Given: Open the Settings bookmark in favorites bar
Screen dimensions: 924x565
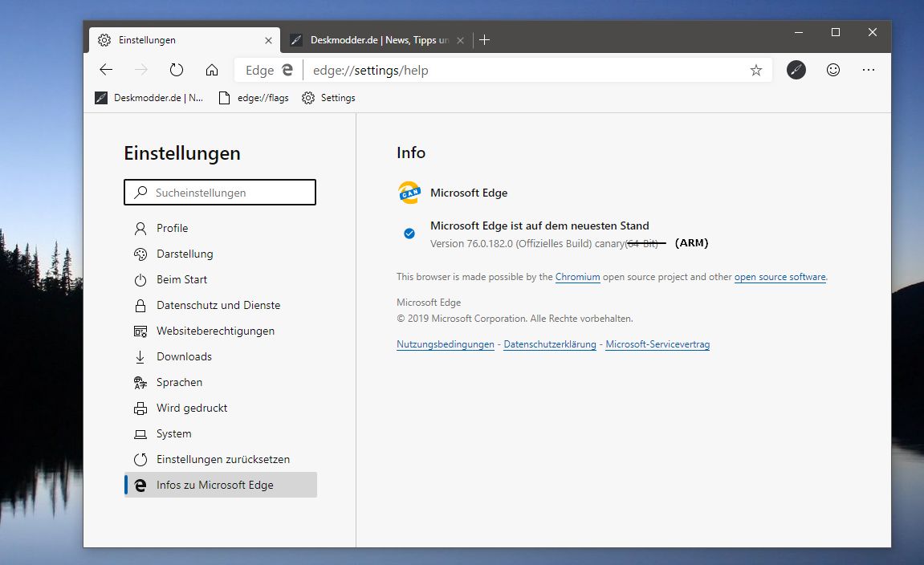Looking at the screenshot, I should (x=329, y=98).
